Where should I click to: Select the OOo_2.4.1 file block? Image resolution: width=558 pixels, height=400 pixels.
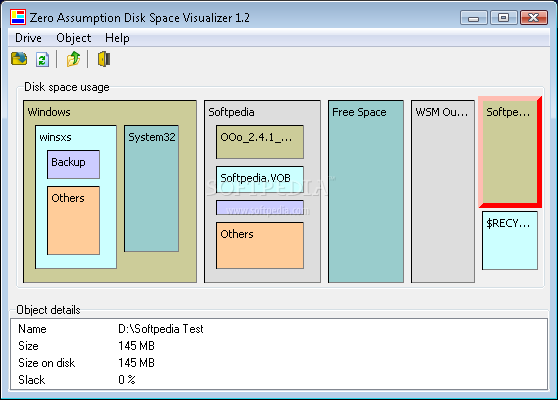tap(260, 142)
